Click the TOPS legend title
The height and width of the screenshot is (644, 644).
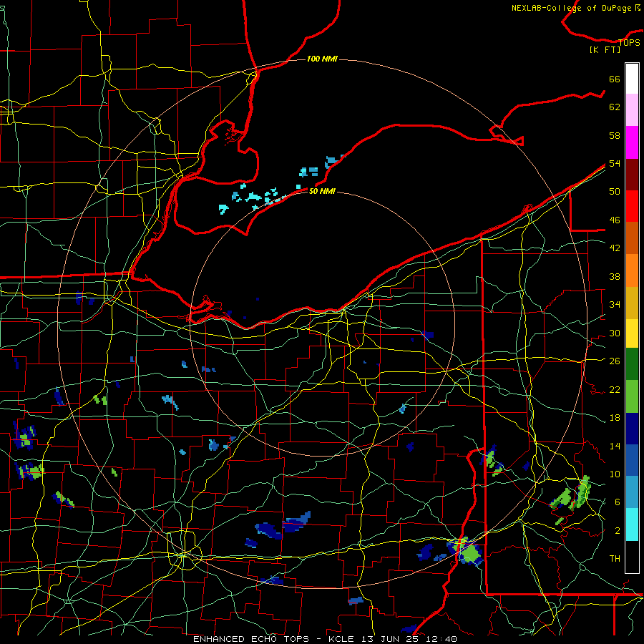point(629,42)
